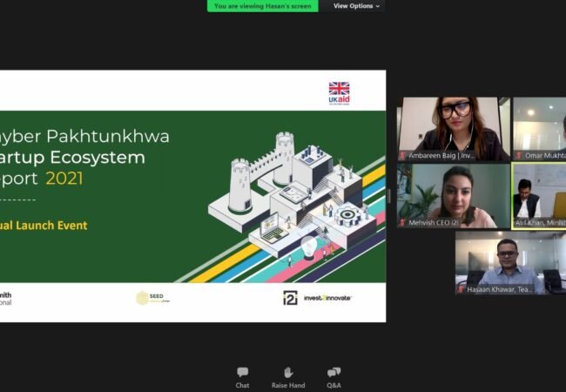Viewport: 566px width, 392px height.
Task: Select Mehvish CEO i2i video thumbnail
Action: point(454,196)
